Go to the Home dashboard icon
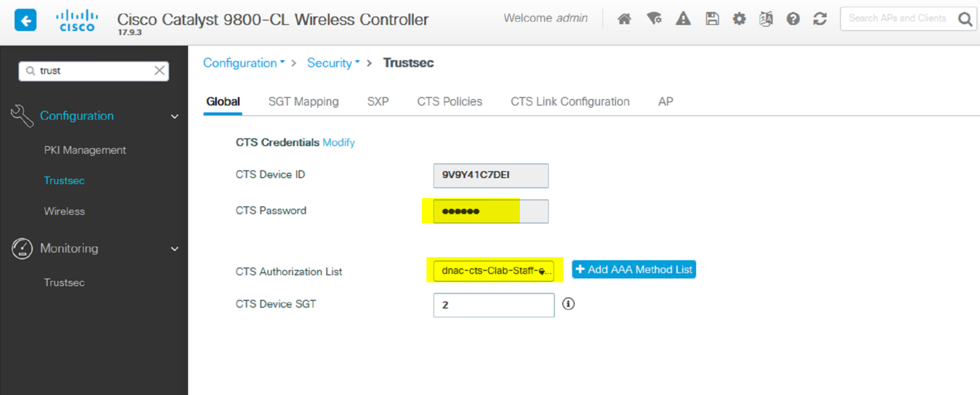 [x=624, y=19]
